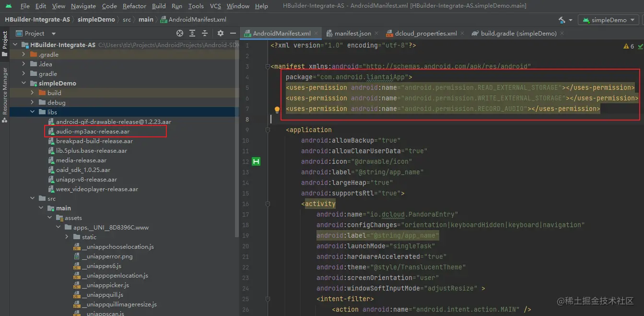644x316 pixels.
Task: Open the Build menu
Action: point(159,6)
